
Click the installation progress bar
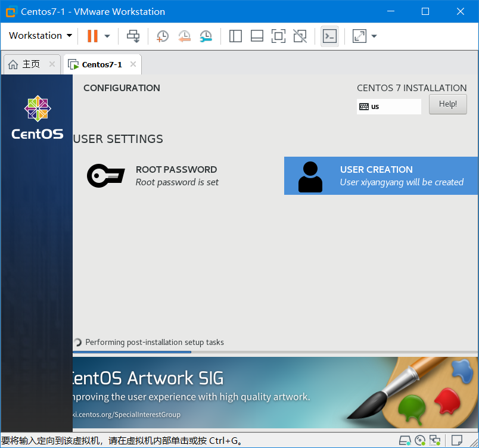pos(275,352)
